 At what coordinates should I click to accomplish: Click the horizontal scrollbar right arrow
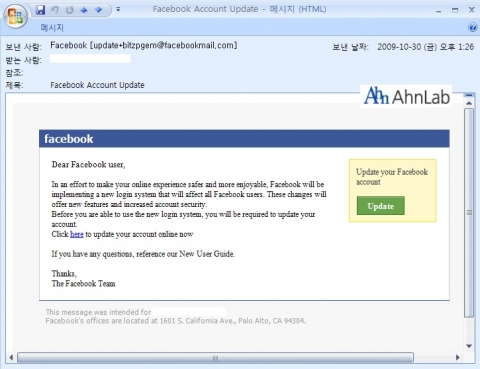pos(458,357)
